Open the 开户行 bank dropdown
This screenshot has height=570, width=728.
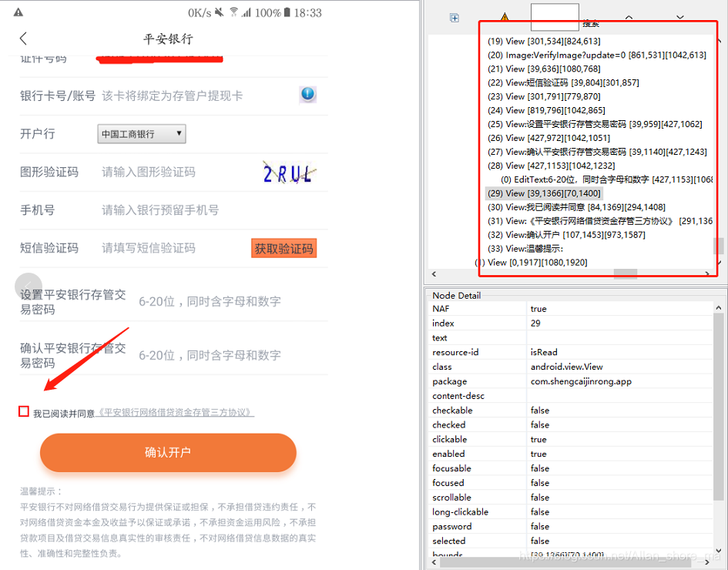point(142,134)
